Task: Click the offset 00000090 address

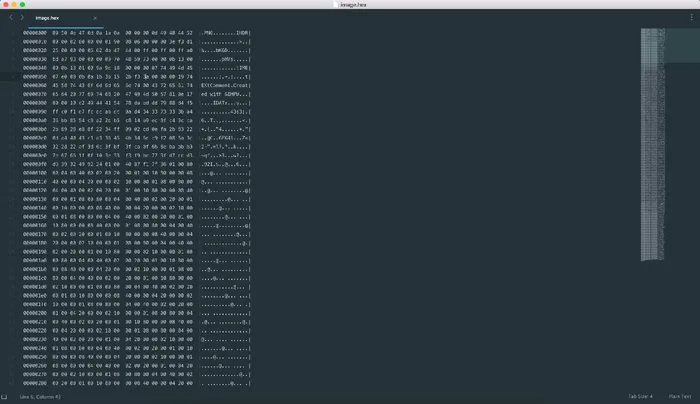Action: click(x=35, y=112)
